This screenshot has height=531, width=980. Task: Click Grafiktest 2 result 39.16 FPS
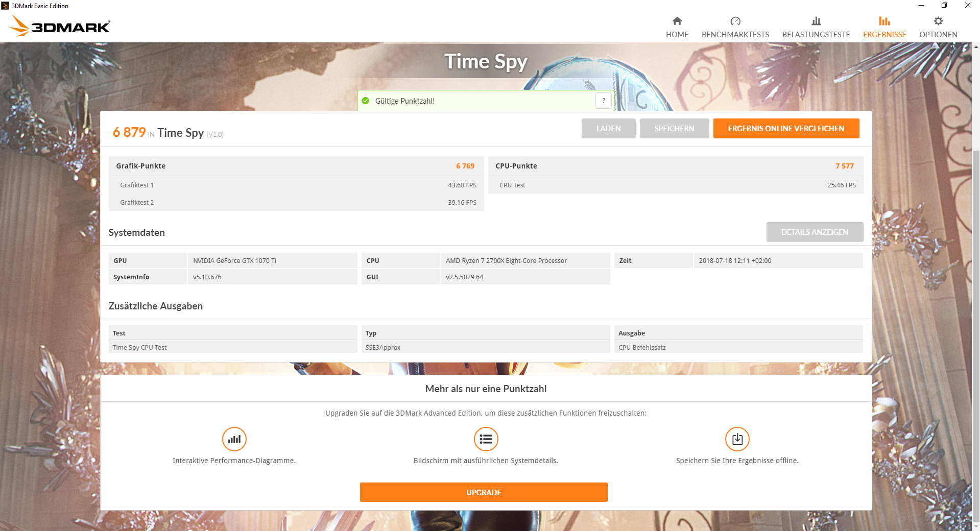click(x=462, y=203)
